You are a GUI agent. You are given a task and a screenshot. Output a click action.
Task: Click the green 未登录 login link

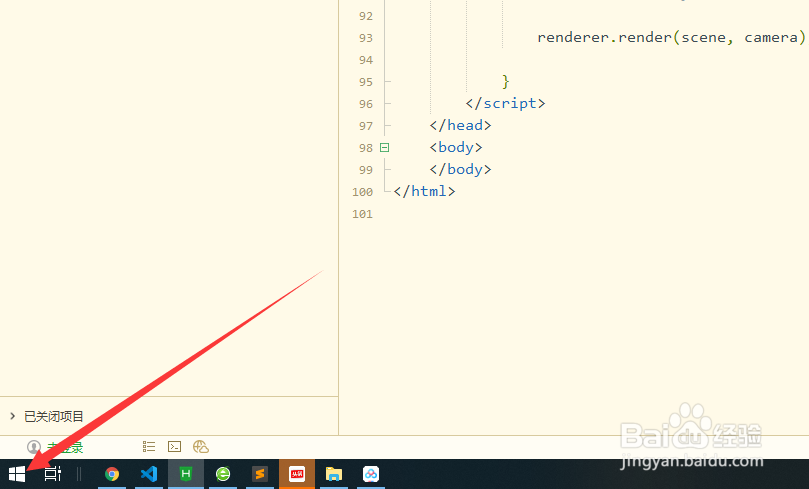pos(65,447)
